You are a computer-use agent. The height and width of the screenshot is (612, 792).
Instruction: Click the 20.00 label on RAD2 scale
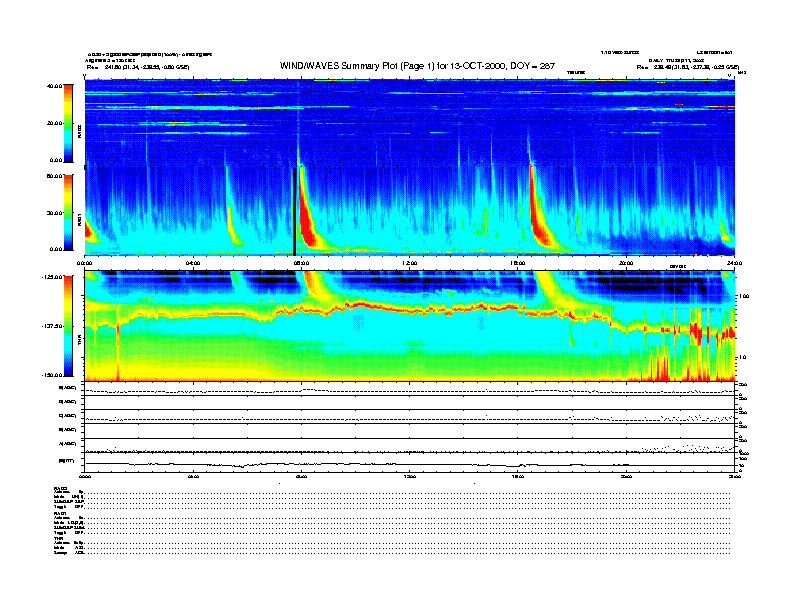click(x=54, y=123)
